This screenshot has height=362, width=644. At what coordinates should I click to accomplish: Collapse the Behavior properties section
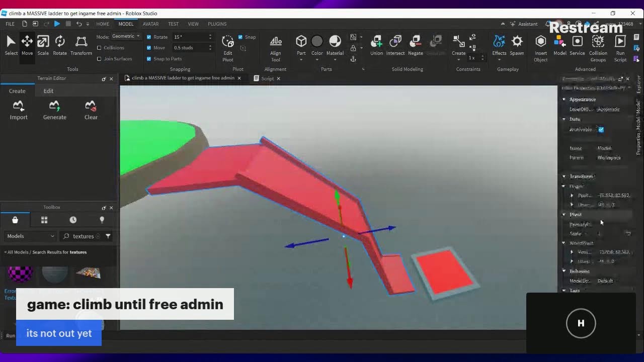(564, 271)
